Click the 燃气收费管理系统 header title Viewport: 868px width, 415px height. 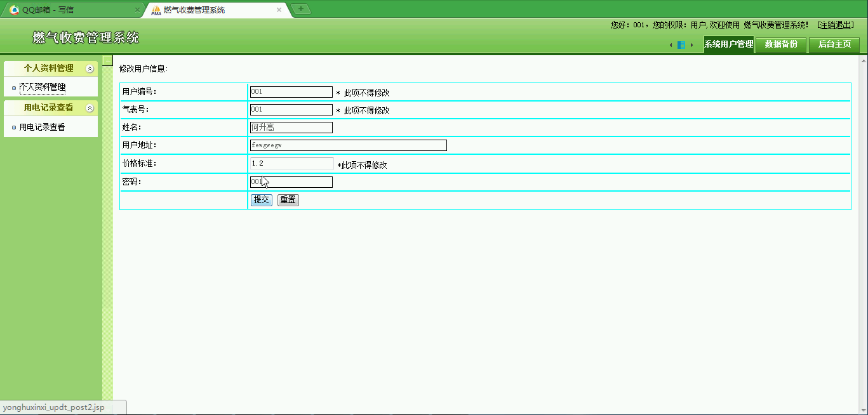(x=86, y=37)
